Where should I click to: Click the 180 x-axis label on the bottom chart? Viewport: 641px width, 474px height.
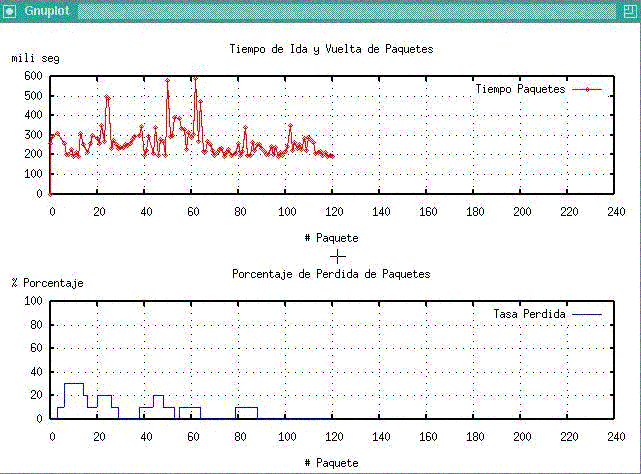pyautogui.click(x=475, y=437)
